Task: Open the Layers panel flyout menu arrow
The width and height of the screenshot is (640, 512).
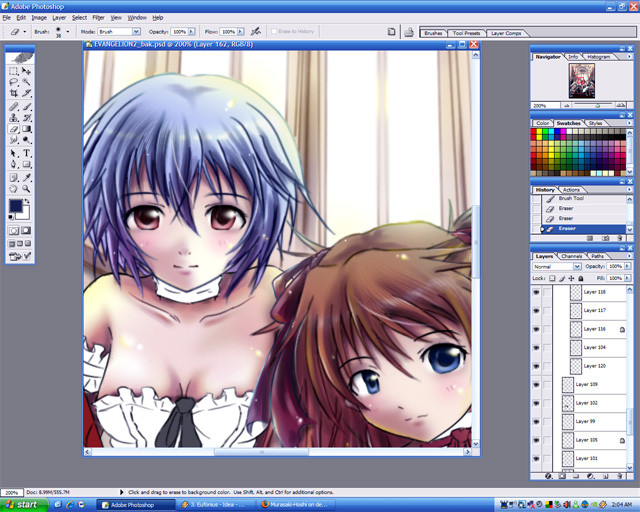Action: [x=629, y=256]
